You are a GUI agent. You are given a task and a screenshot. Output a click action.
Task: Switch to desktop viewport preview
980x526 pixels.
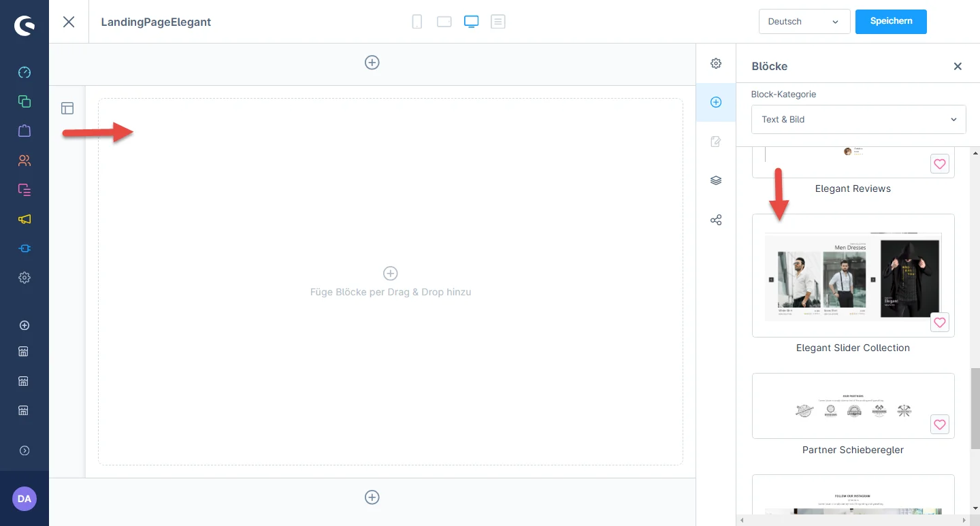coord(471,22)
